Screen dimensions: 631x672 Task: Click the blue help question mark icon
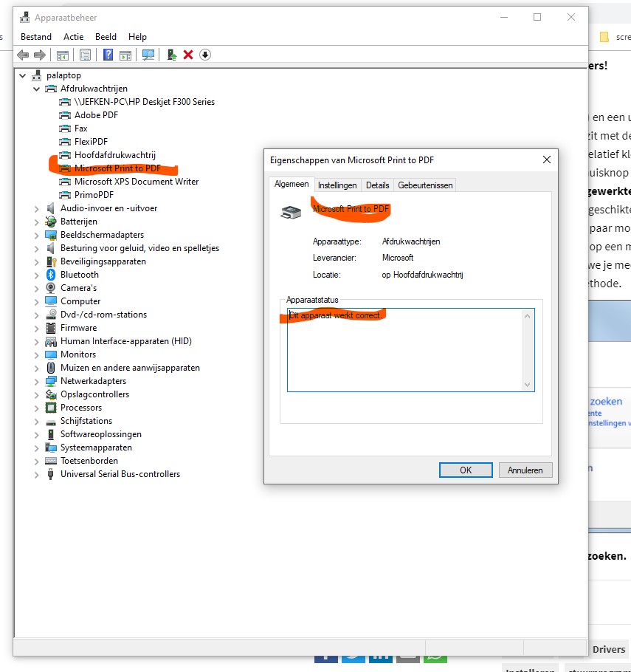[x=108, y=55]
